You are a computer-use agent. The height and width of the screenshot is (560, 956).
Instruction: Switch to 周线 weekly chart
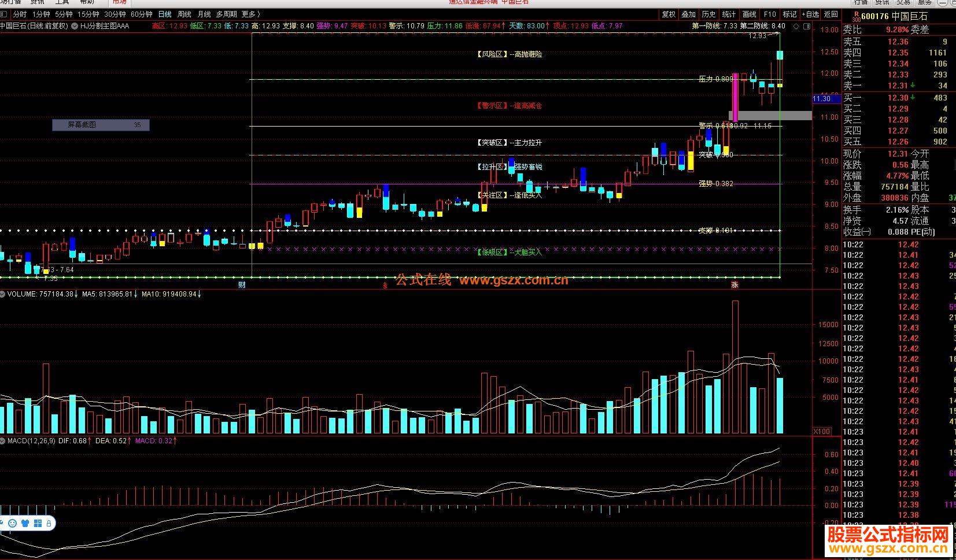click(x=184, y=14)
